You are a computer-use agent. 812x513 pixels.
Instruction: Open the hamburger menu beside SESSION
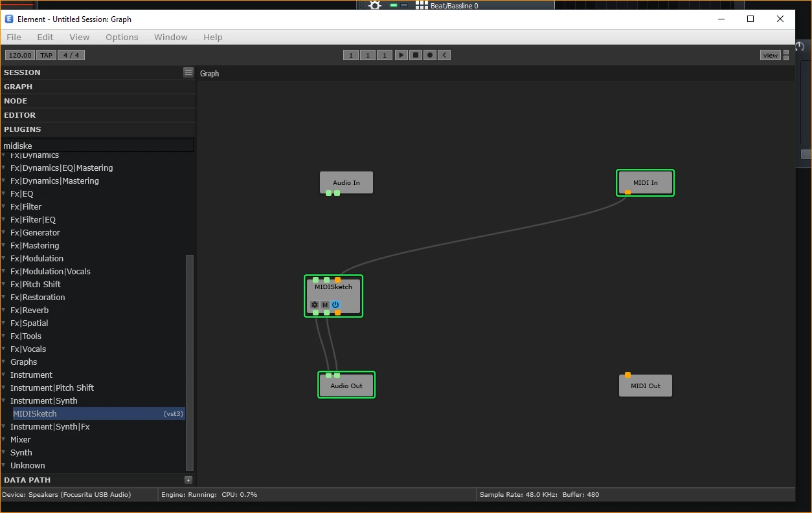coord(188,72)
